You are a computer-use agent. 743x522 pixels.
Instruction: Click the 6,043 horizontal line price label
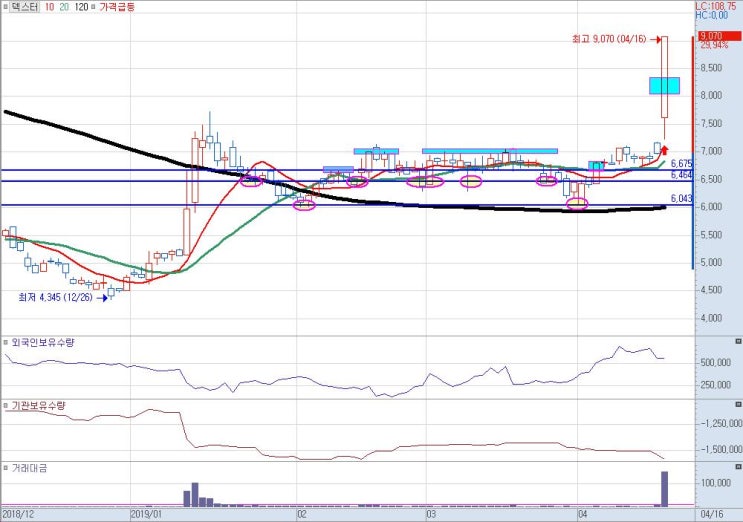[682, 198]
